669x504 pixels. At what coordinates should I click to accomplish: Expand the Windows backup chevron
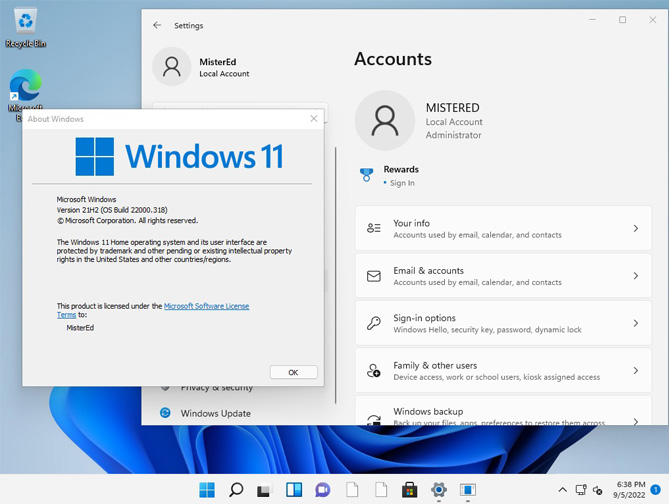pyautogui.click(x=636, y=421)
